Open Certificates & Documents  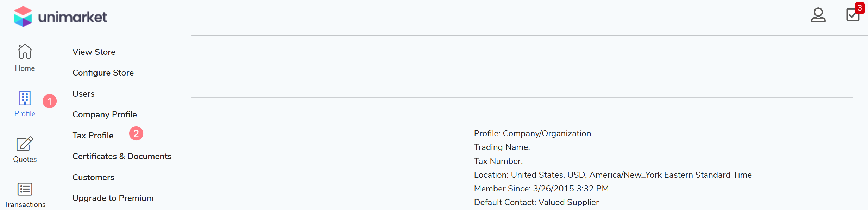click(122, 156)
